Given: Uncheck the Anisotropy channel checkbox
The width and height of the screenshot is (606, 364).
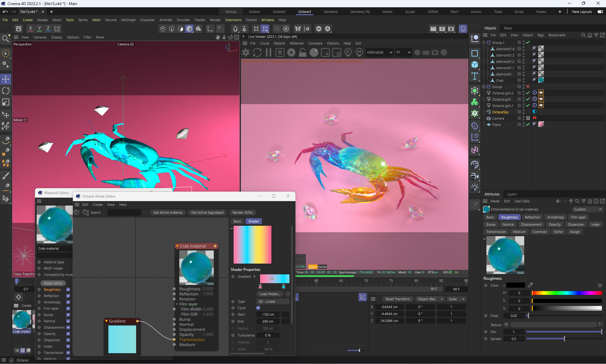Looking at the screenshot, I should [x=68, y=302].
